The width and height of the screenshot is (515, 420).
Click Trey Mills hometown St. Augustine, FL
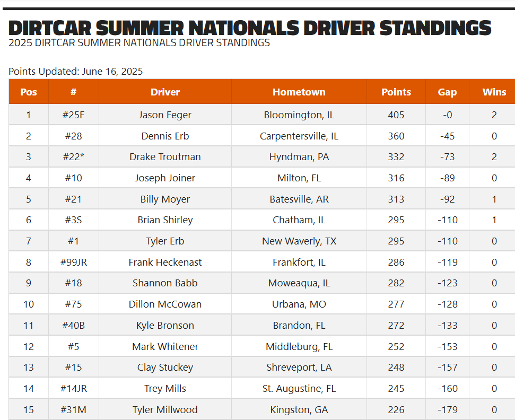[299, 389]
